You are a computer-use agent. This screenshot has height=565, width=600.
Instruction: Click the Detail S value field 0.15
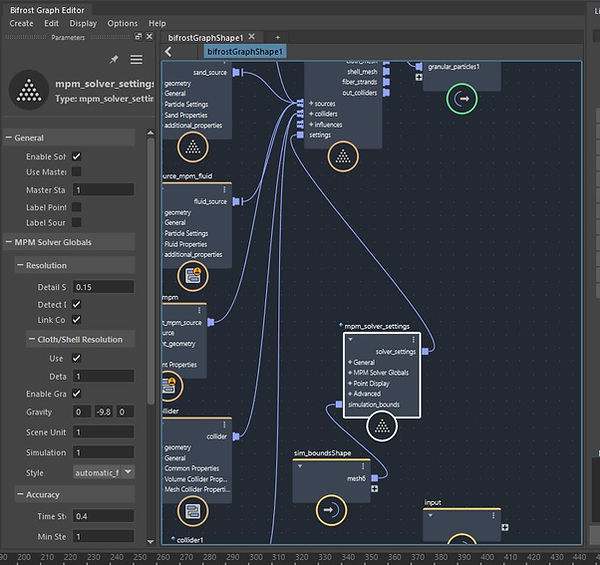(103, 287)
